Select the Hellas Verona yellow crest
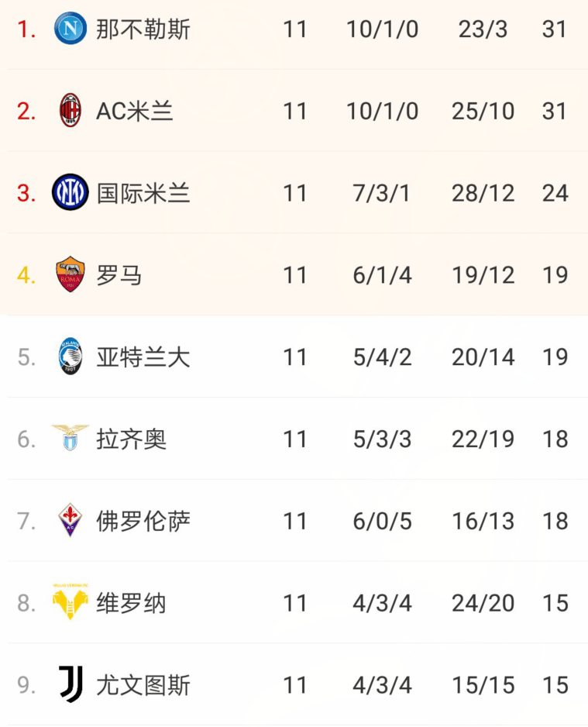Viewport: 588px width, 727px height. 70,601
